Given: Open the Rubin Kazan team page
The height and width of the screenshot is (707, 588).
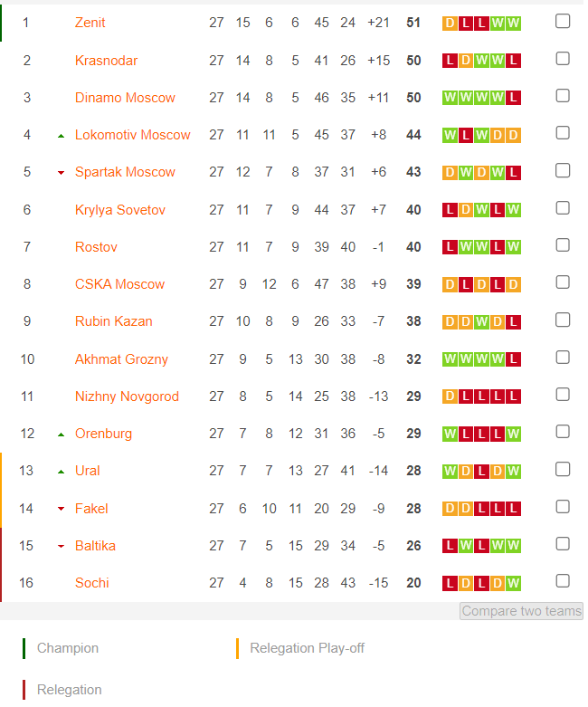Looking at the screenshot, I should point(114,321).
